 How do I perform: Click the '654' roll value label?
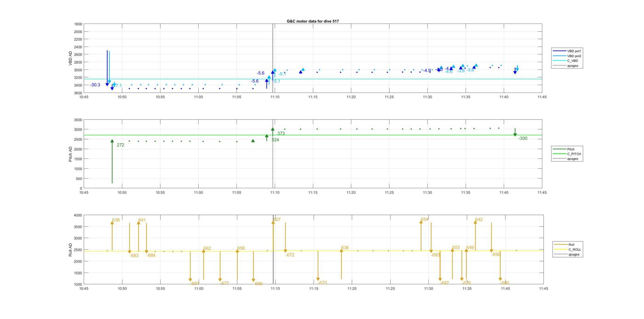pos(425,220)
